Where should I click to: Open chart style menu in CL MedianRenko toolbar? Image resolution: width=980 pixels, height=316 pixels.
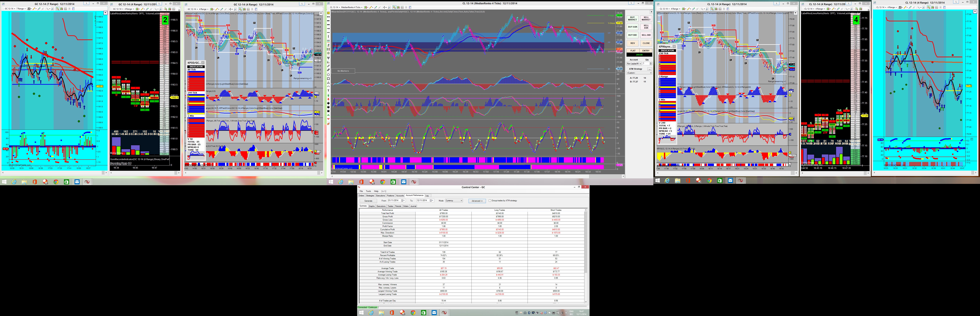pos(366,7)
